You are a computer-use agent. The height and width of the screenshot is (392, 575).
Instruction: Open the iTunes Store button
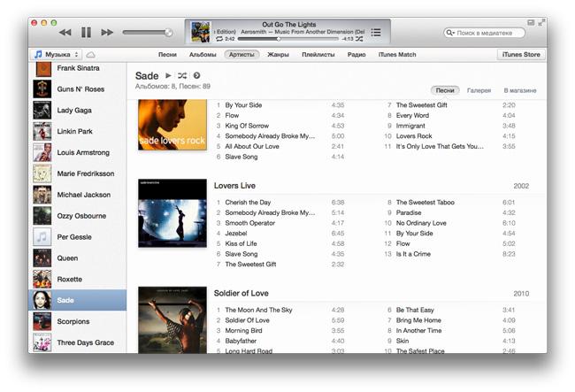[521, 55]
